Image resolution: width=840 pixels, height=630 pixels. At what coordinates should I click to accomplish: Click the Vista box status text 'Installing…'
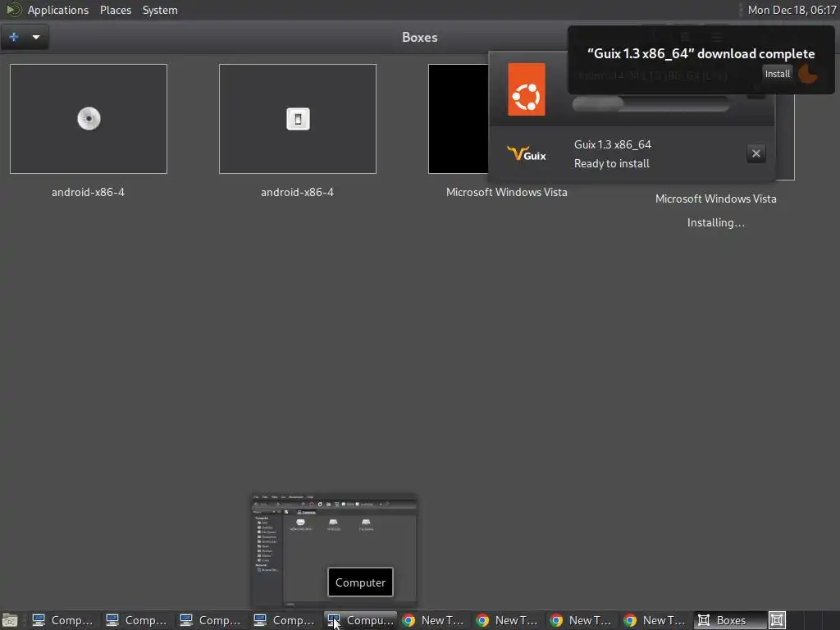(x=715, y=223)
